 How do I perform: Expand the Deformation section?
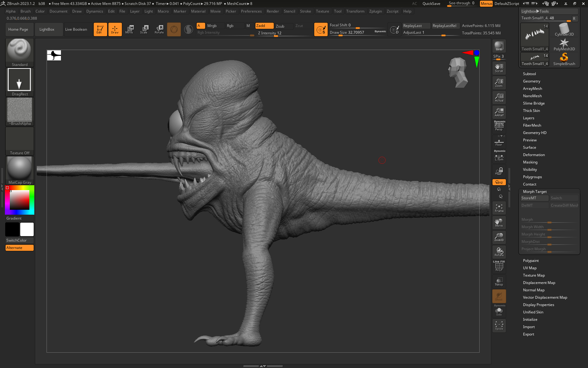[534, 155]
